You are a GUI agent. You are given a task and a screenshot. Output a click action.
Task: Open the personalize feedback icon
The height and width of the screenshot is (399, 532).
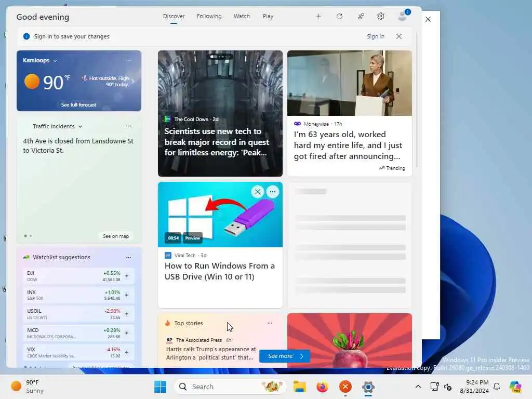pyautogui.click(x=361, y=16)
